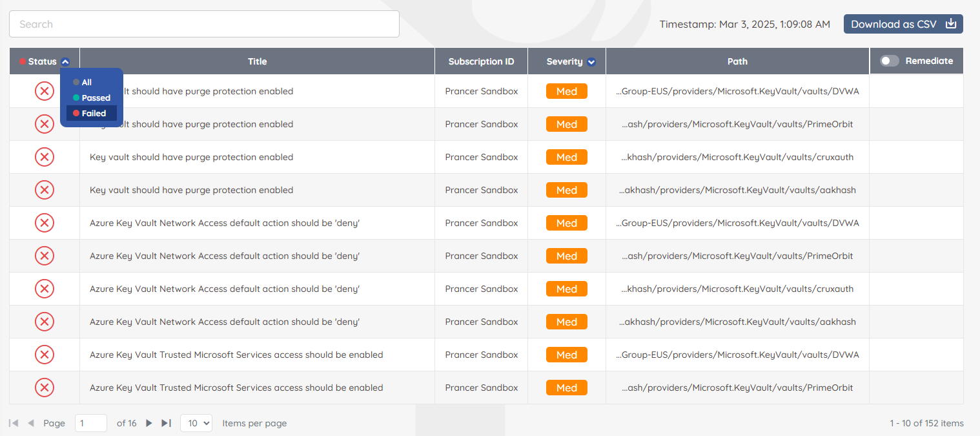Open the items per page dropdown
This screenshot has height=436, width=980.
196,423
